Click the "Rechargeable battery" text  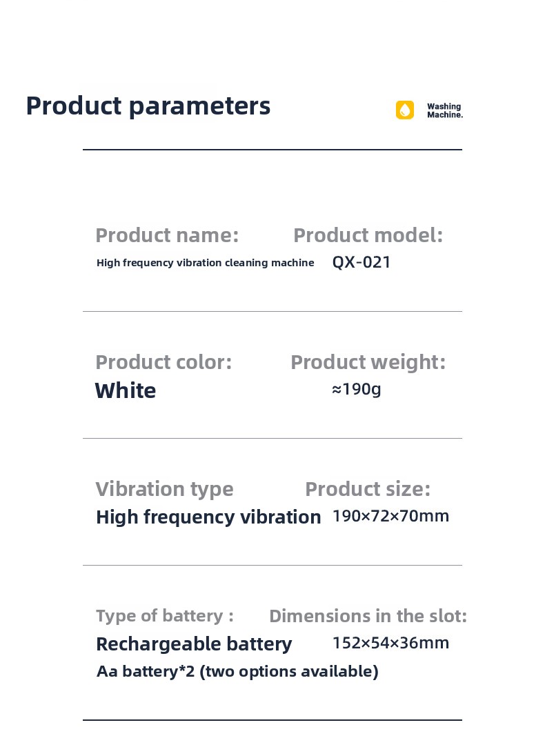point(194,644)
